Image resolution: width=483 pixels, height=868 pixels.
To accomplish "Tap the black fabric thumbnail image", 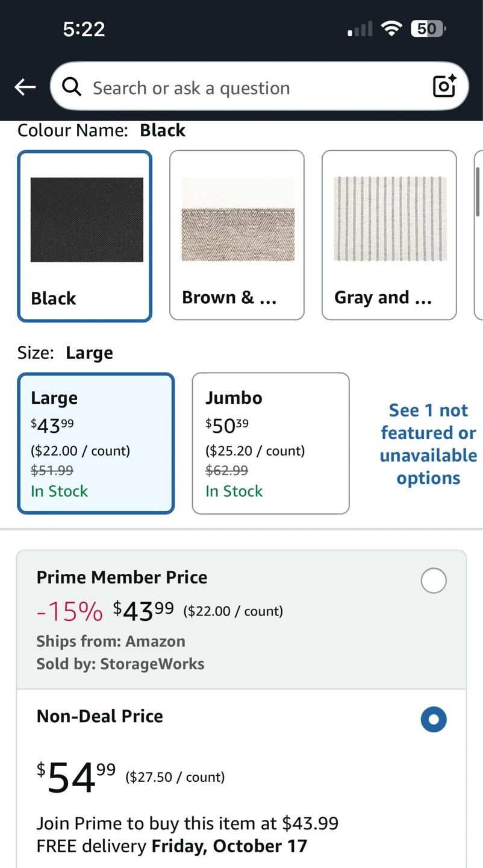I will tap(87, 219).
